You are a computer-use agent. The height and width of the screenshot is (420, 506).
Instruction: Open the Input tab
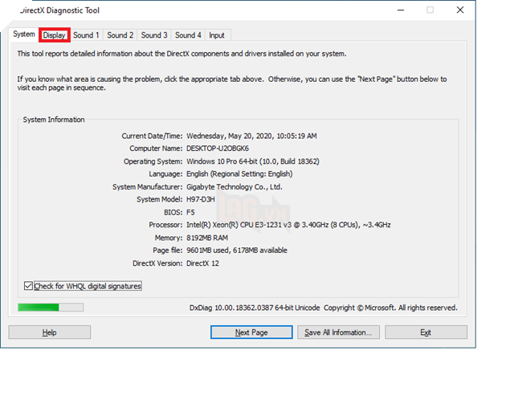(x=217, y=35)
